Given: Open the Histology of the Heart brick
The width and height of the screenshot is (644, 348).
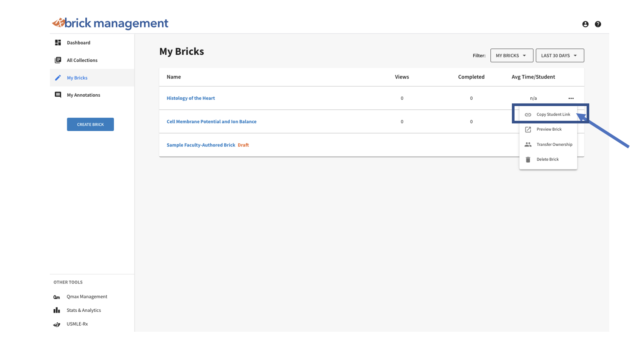Looking at the screenshot, I should tap(191, 98).
